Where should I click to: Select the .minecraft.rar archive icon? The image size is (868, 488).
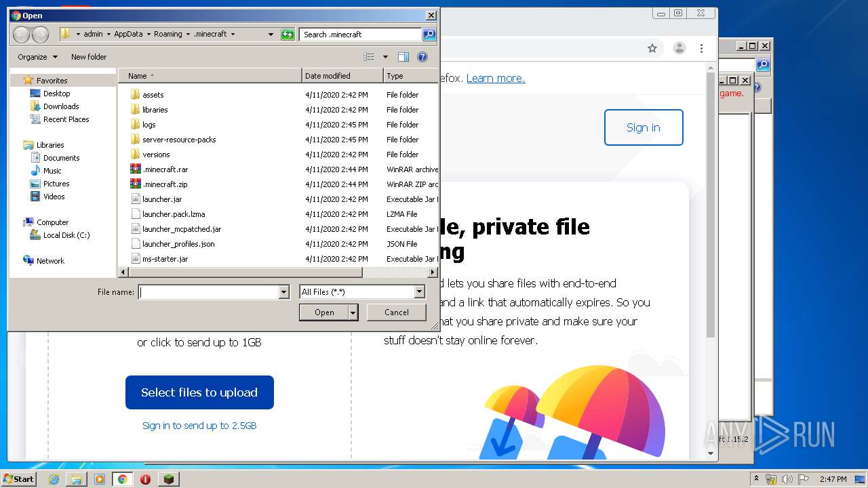[x=135, y=169]
